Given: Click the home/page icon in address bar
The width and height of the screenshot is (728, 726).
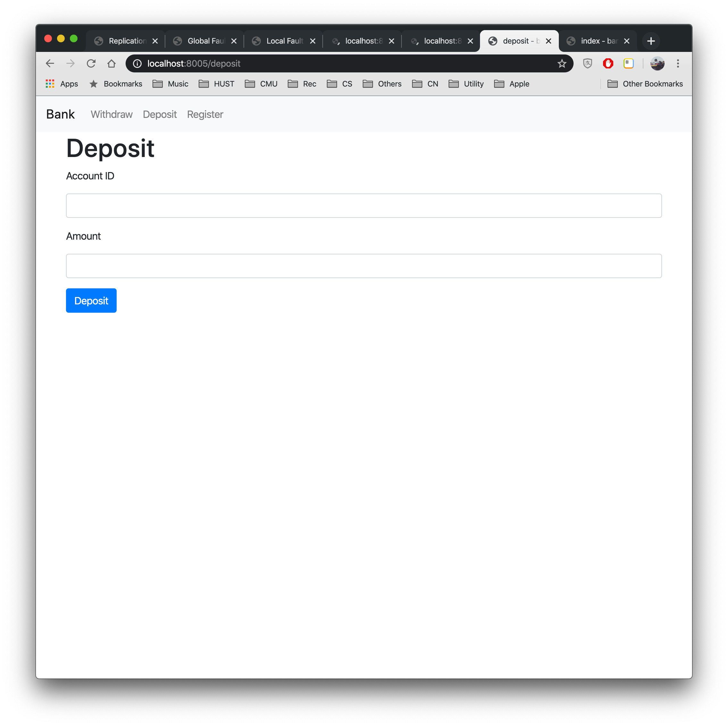Looking at the screenshot, I should point(112,63).
